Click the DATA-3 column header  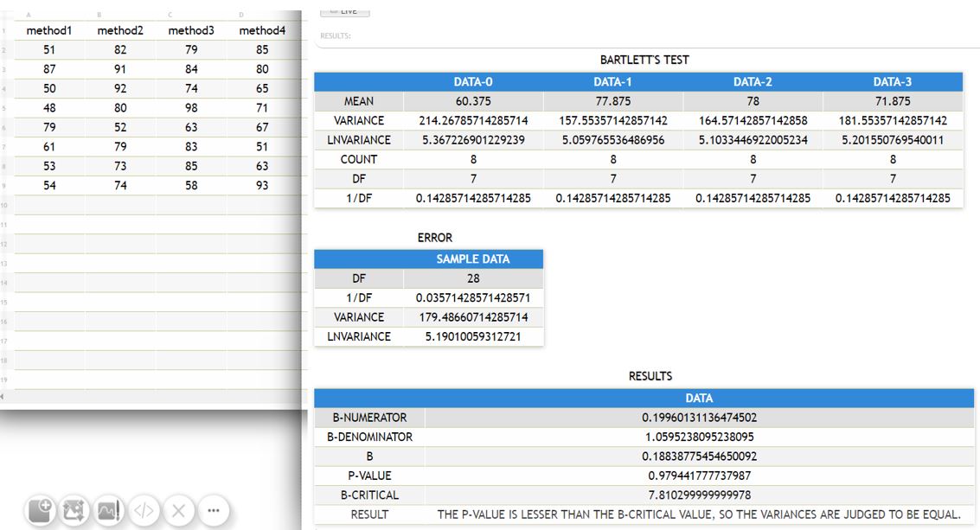tap(892, 82)
